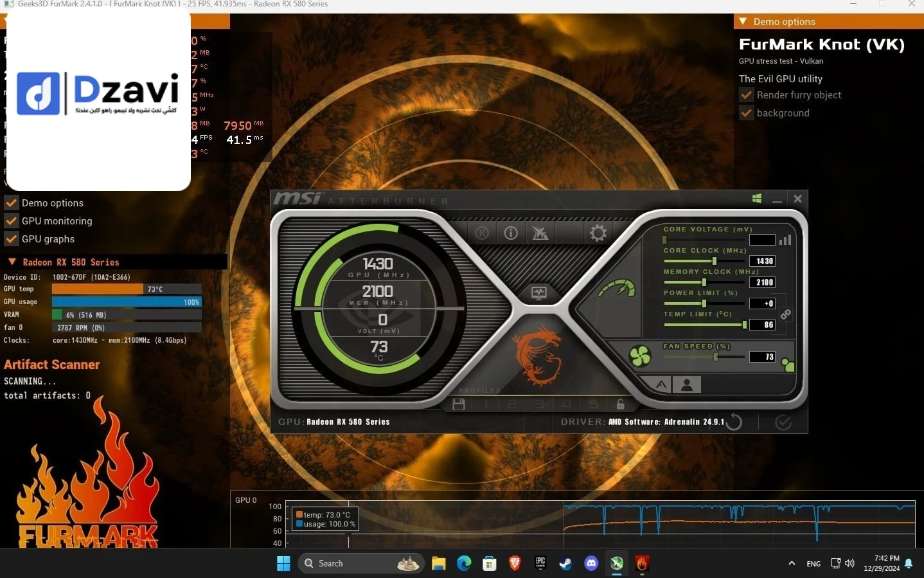Switch to FurMark flame icon in taskbar

coord(642,563)
